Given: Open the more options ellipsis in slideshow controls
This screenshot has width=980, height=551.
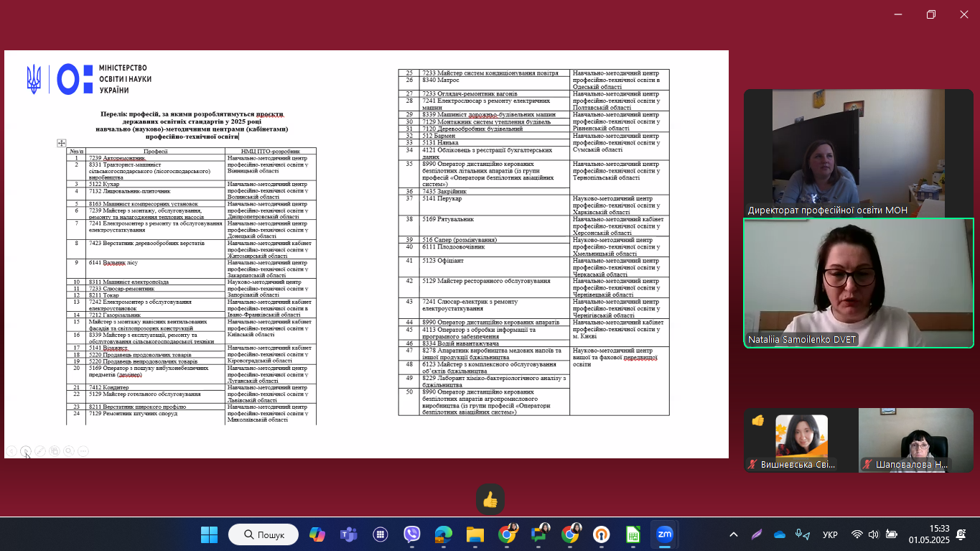Looking at the screenshot, I should pos(83,451).
